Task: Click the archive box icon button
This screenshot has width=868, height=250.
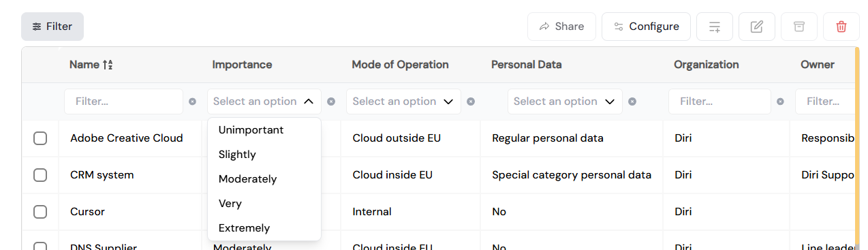Action: 799,27
